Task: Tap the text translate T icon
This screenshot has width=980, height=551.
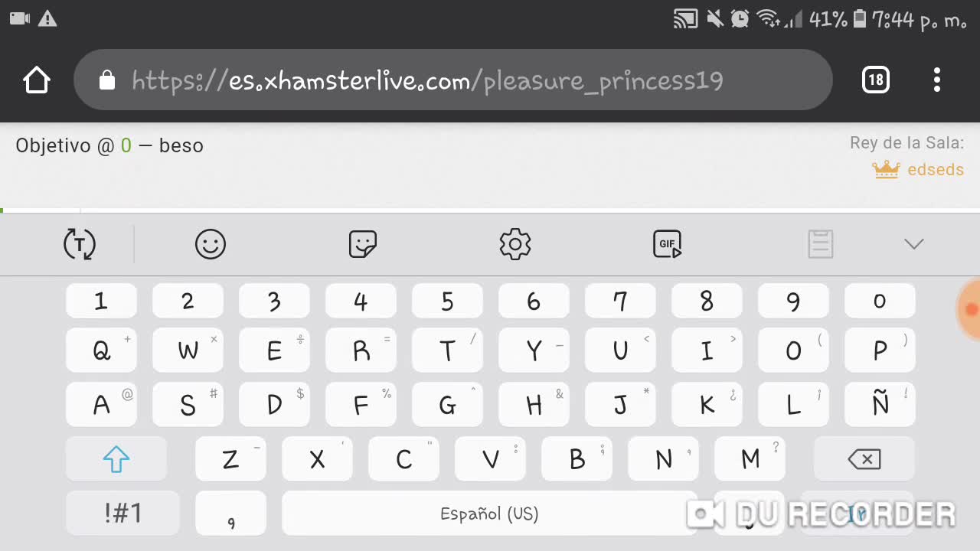Action: (x=80, y=244)
